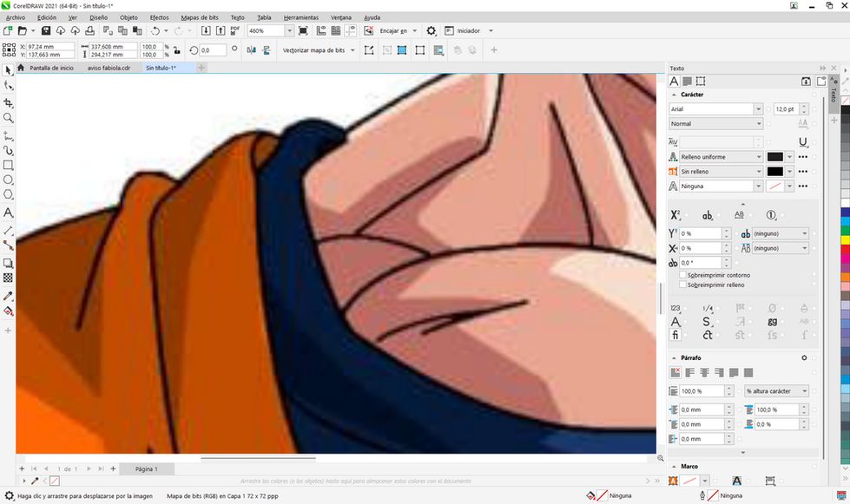Image resolution: width=850 pixels, height=504 pixels.
Task: Select the Shape edit tool
Action: coord(8,86)
